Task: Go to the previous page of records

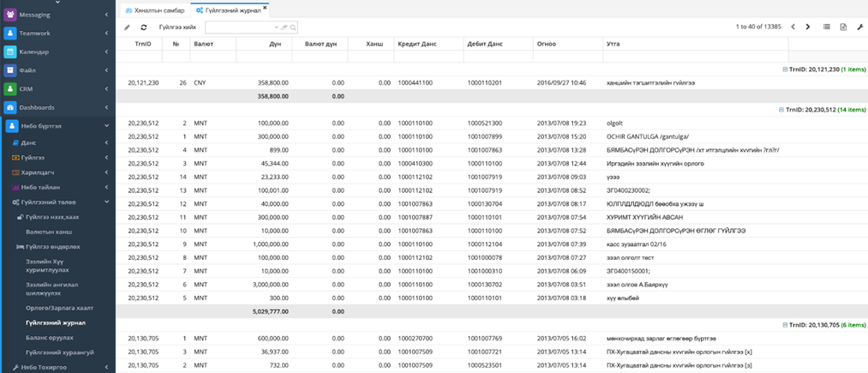Action: [793, 27]
